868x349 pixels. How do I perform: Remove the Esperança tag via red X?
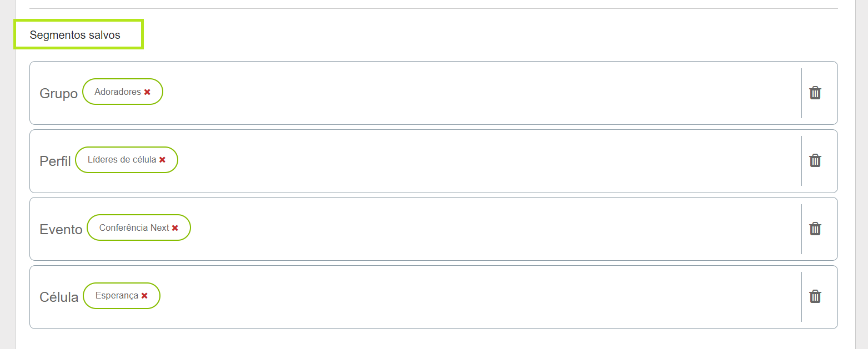click(x=144, y=296)
